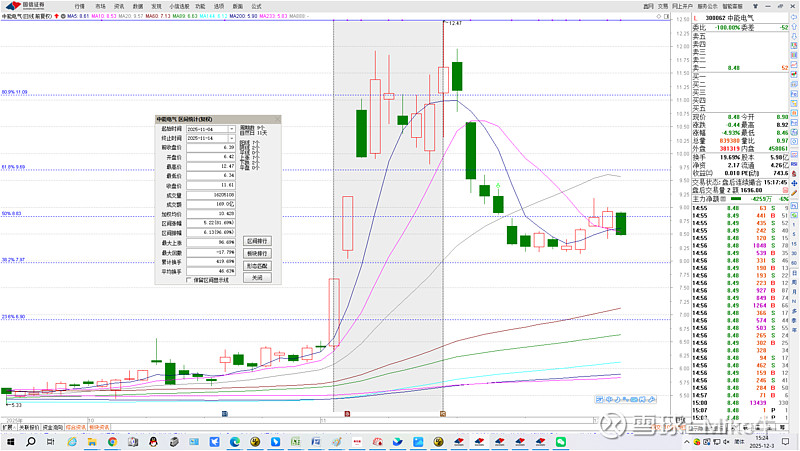Open the 公式 menu
This screenshot has height=451, width=800.
click(x=256, y=5)
